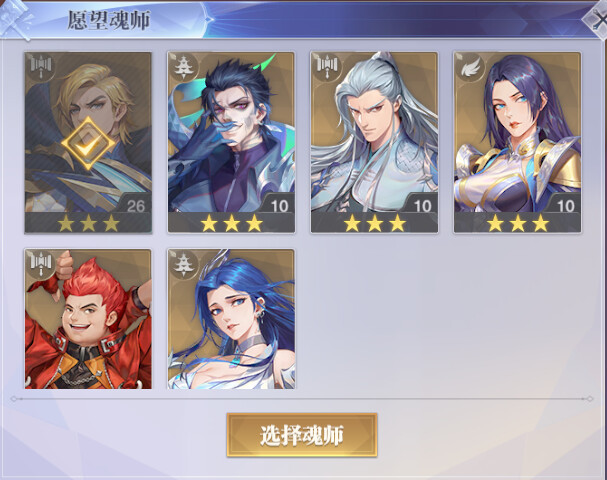Select the blue-haired woman portrait
Viewport: 607px width, 480px height.
pyautogui.click(x=231, y=319)
